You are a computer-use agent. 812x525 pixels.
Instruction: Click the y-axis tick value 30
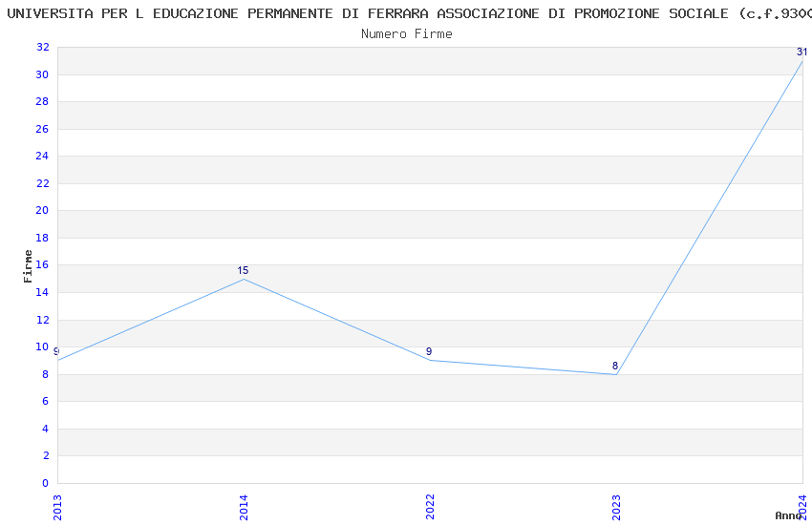(x=42, y=74)
